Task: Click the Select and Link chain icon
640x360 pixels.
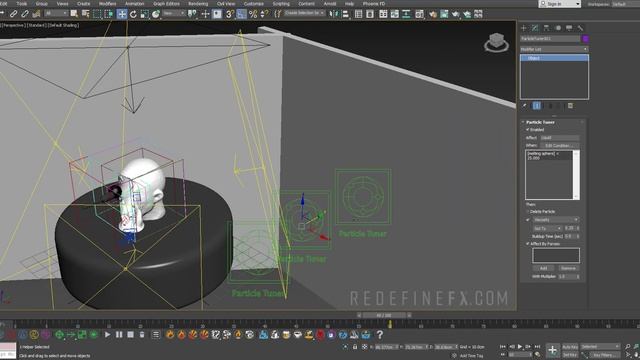Action: pos(13,14)
